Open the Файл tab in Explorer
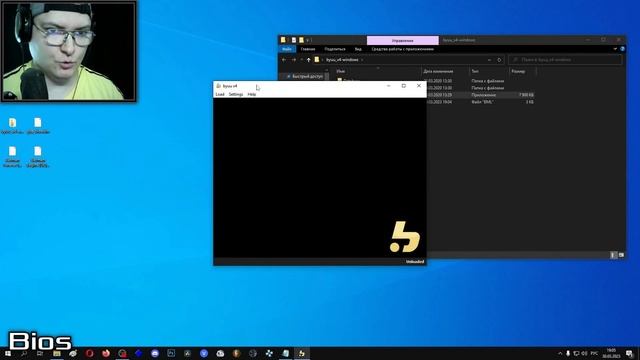 coord(287,49)
